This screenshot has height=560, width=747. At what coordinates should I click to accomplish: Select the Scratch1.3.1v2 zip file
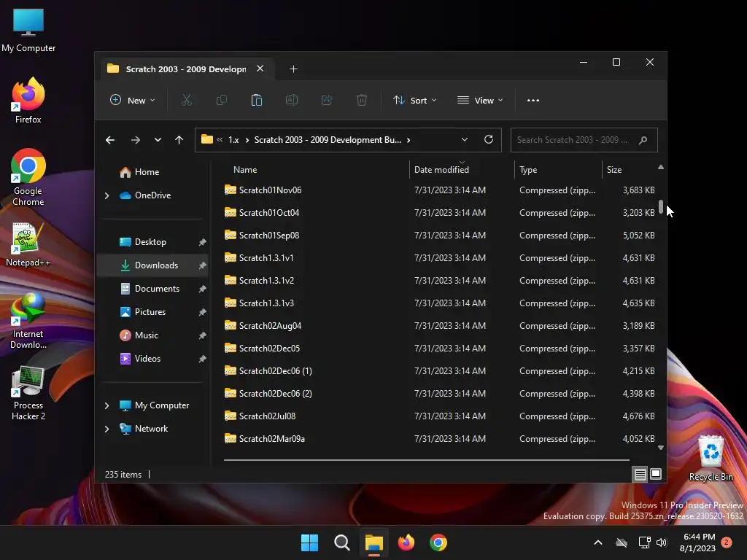pos(439,281)
